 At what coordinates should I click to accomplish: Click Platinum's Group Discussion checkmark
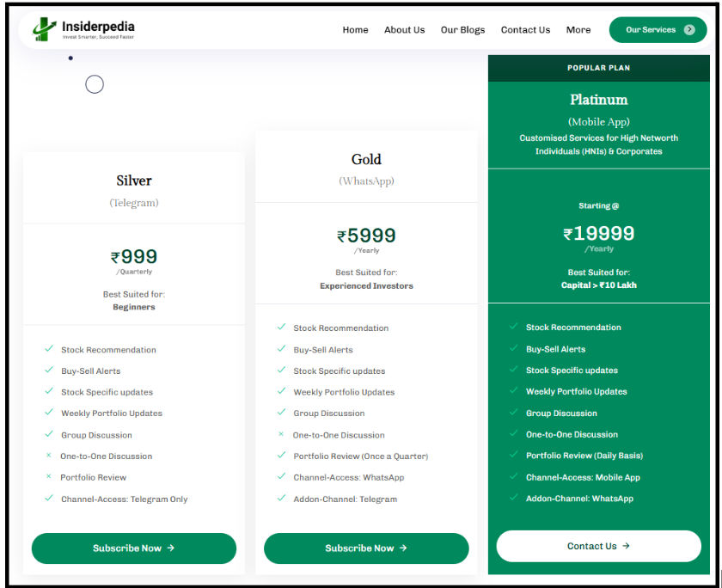[x=514, y=412]
